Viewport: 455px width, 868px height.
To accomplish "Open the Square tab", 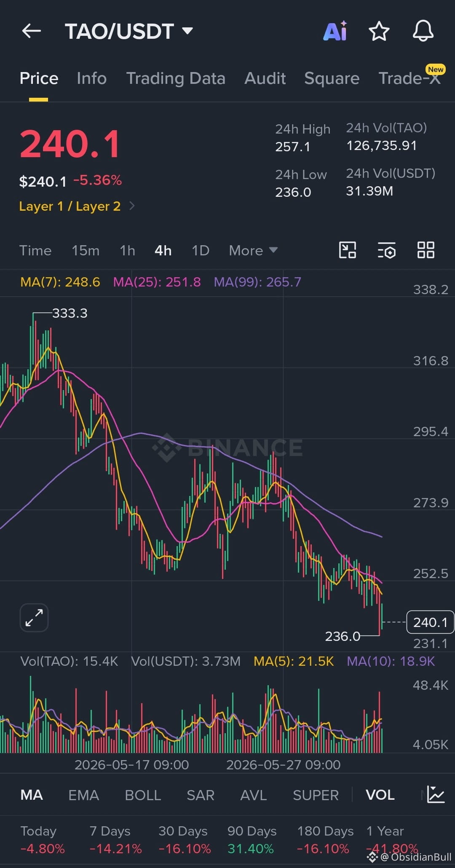I will (332, 78).
